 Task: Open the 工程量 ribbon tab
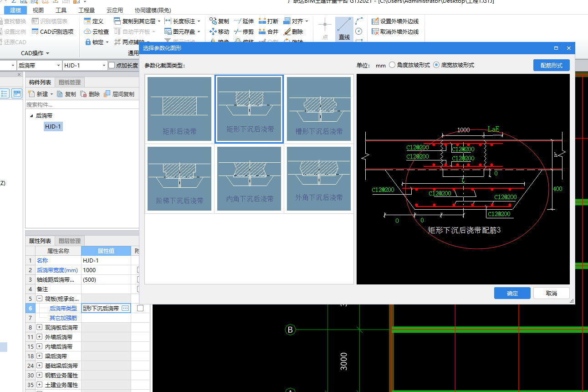(87, 10)
